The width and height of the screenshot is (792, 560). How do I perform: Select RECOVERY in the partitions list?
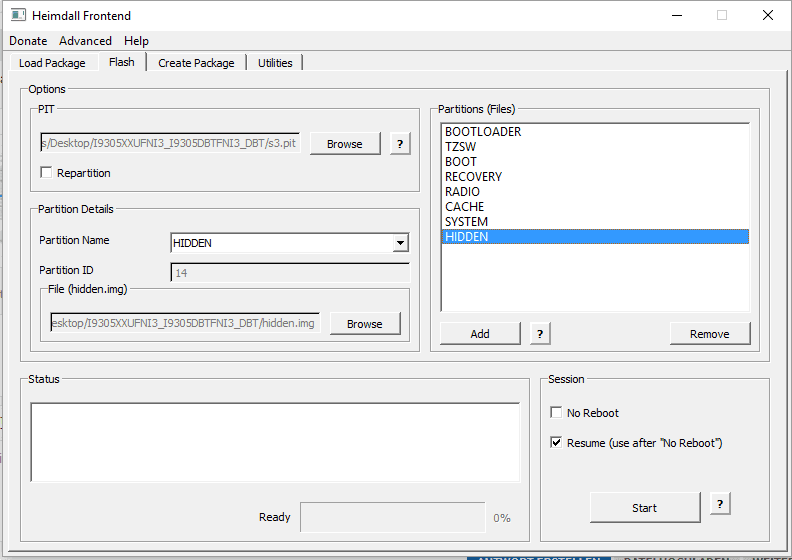[x=595, y=177]
